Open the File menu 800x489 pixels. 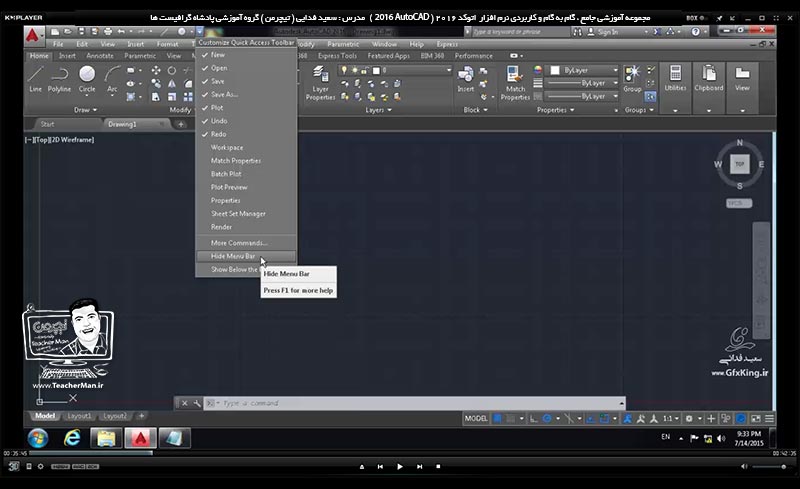[58, 44]
